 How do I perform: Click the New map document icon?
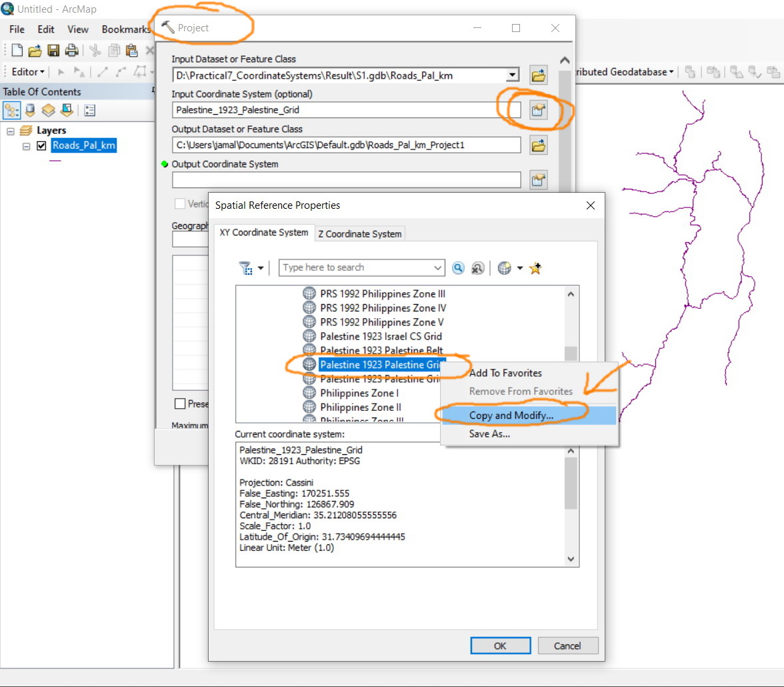click(x=17, y=50)
